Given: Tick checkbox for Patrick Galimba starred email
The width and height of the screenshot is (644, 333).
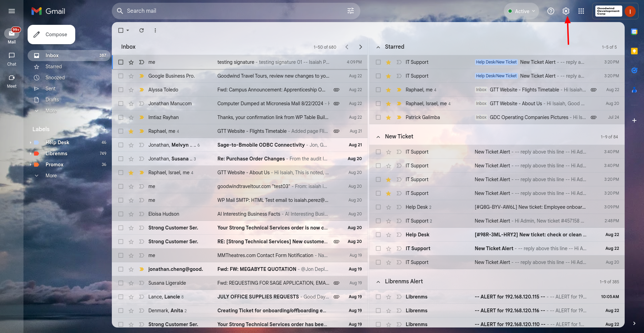Looking at the screenshot, I should click(x=378, y=117).
